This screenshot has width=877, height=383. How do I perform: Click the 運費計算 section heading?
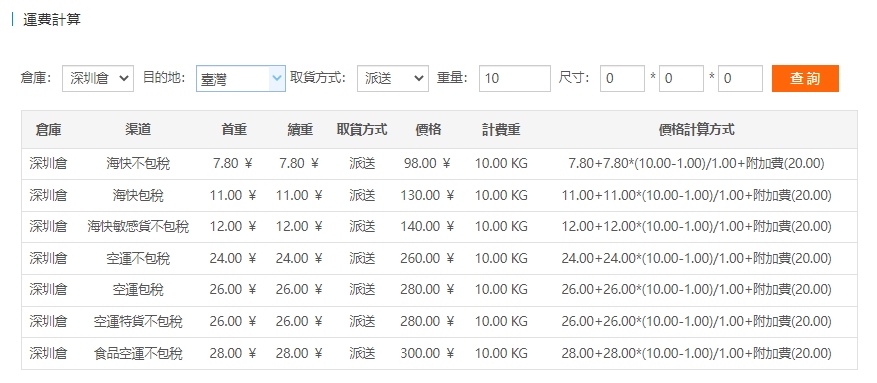[51, 20]
